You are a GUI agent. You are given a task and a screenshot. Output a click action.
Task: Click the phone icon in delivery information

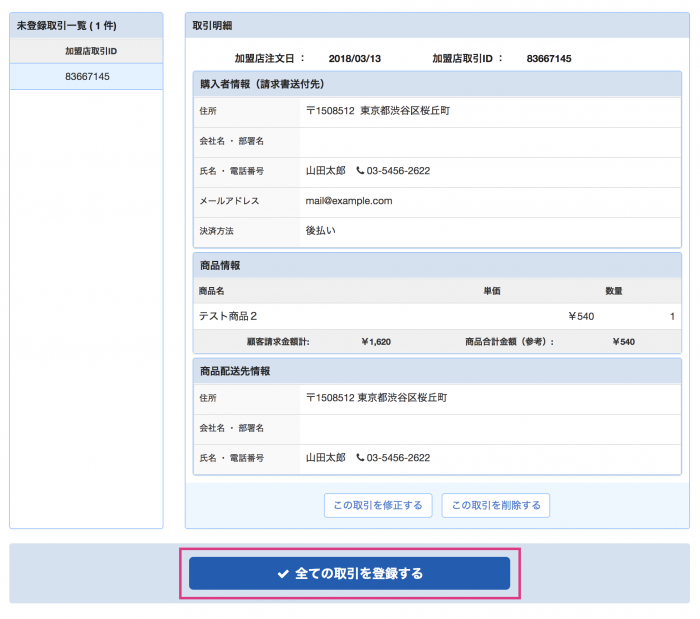coord(360,458)
